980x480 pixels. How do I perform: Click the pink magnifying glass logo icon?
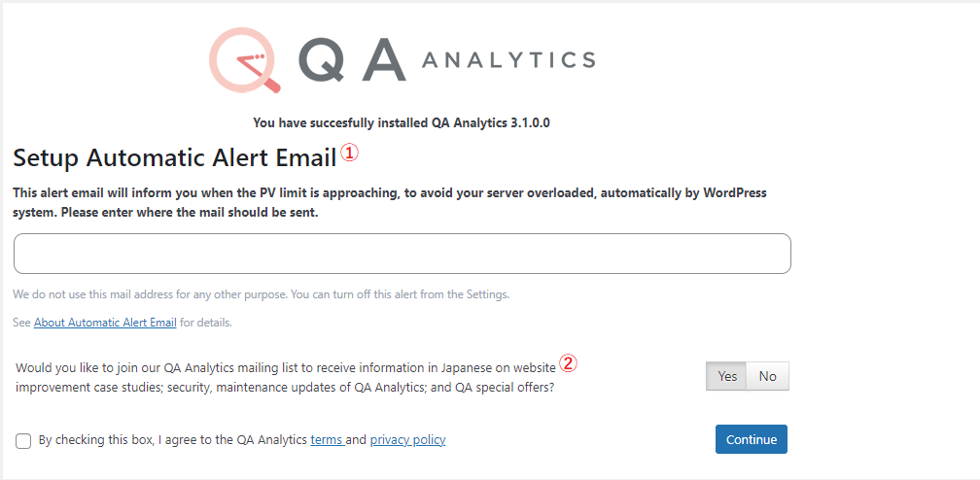point(244,60)
